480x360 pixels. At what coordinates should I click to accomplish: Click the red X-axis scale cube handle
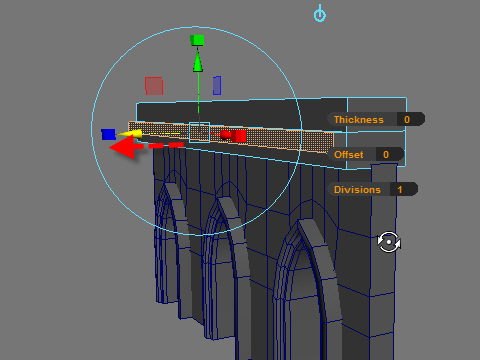[239, 136]
